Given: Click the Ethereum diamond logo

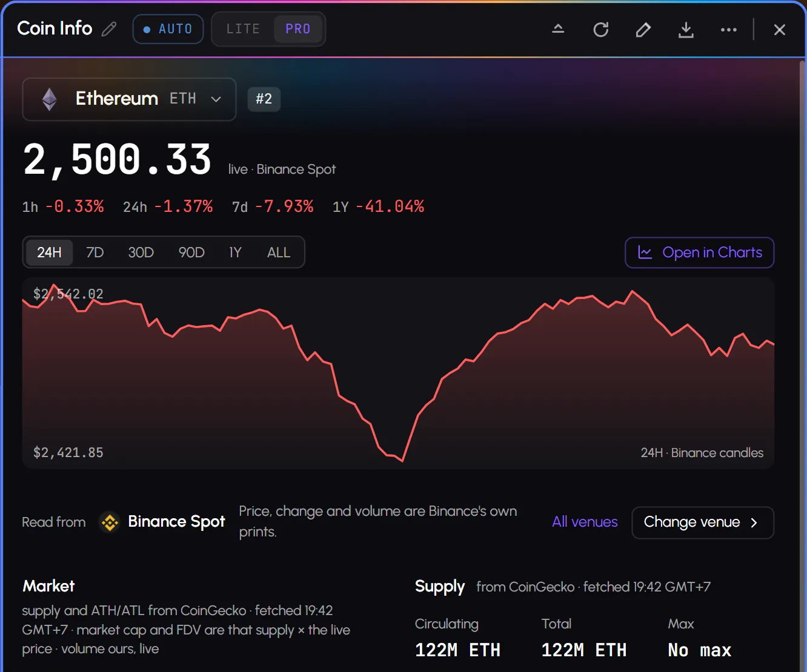Looking at the screenshot, I should pyautogui.click(x=50, y=99).
